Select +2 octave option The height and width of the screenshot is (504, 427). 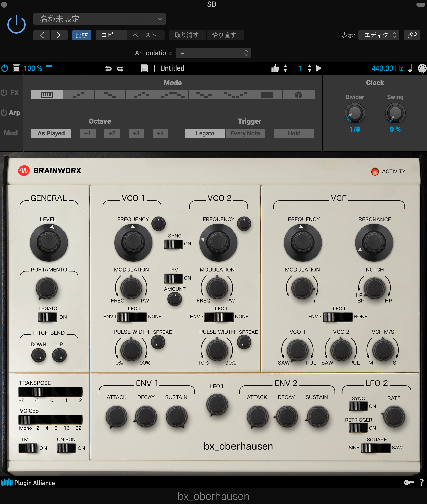[x=112, y=133]
